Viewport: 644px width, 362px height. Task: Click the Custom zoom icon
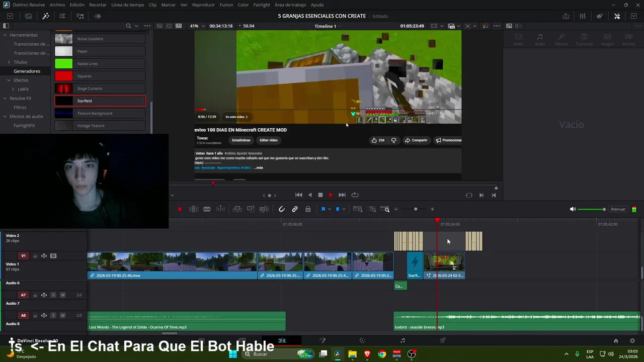pyautogui.click(x=385, y=209)
